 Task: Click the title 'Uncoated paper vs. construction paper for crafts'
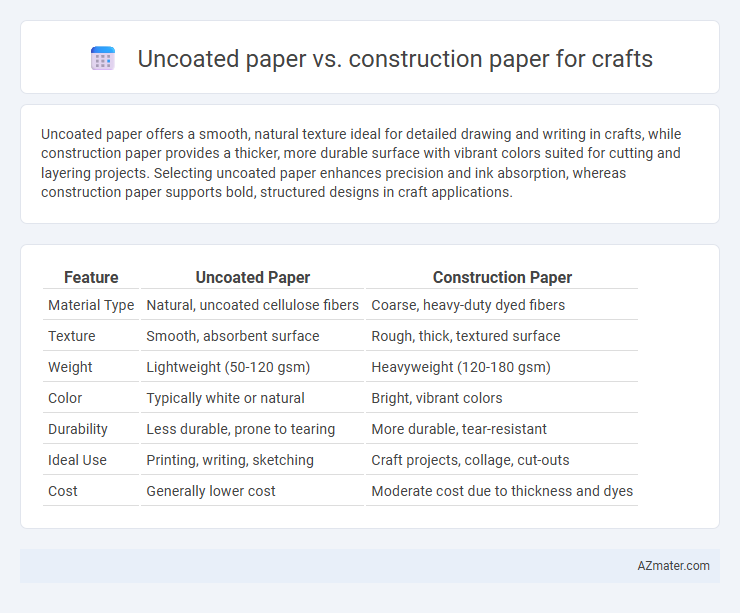(x=395, y=59)
